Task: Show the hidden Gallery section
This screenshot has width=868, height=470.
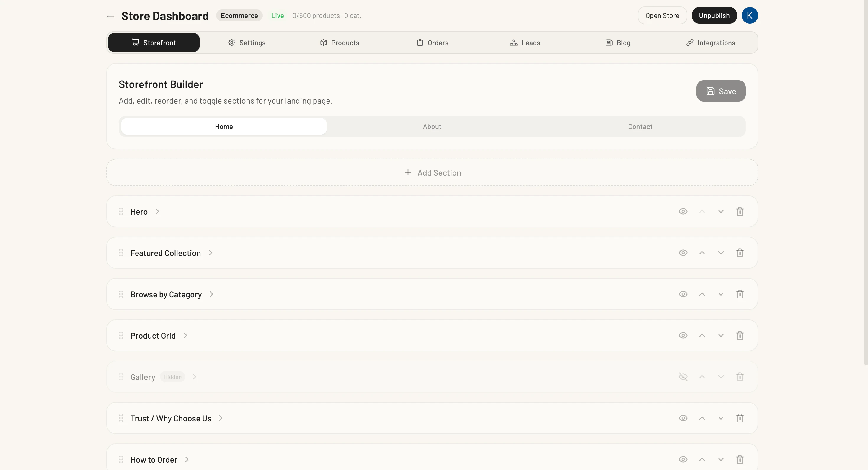Action: tap(683, 377)
